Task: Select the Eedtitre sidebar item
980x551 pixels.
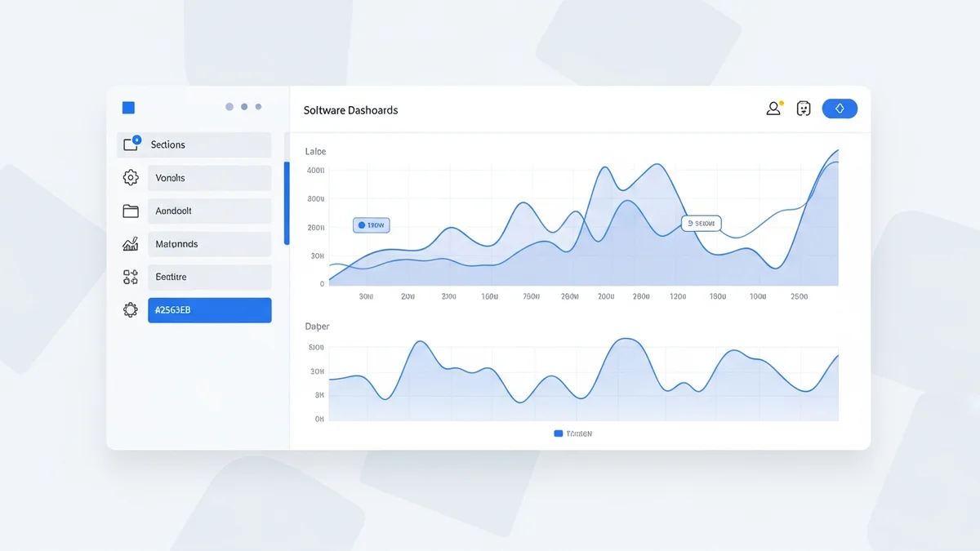Action: pos(209,277)
